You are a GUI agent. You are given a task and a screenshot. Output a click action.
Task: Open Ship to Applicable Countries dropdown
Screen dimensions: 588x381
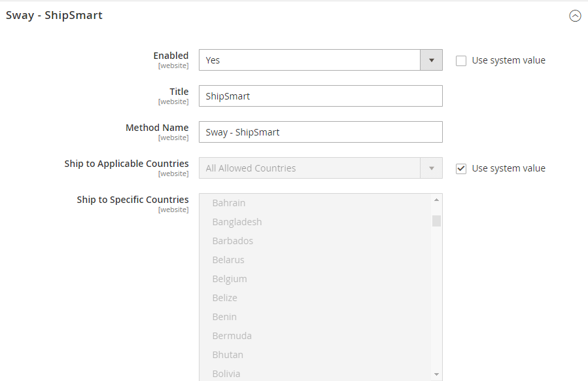click(320, 168)
